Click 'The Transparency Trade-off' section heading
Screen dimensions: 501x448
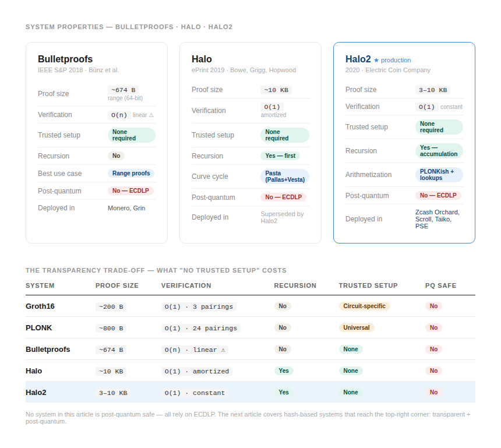pyautogui.click(x=156, y=270)
